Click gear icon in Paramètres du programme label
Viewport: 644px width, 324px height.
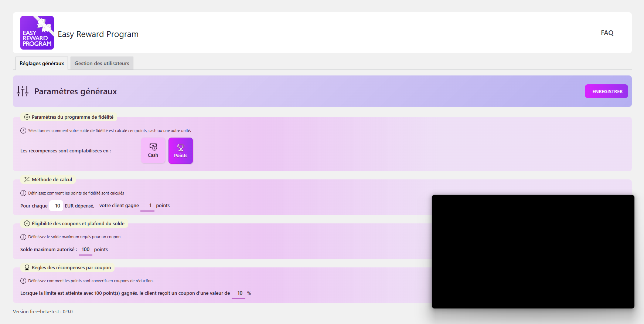[27, 117]
